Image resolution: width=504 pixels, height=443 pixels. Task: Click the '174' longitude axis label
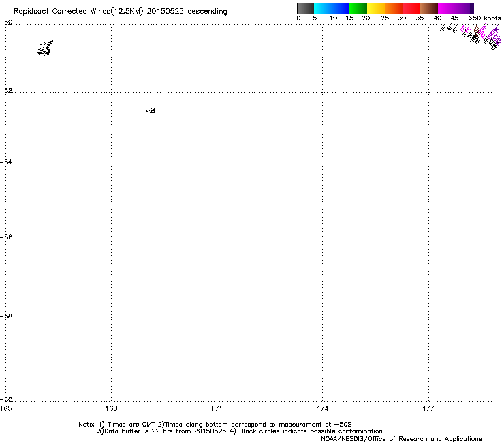pos(322,408)
